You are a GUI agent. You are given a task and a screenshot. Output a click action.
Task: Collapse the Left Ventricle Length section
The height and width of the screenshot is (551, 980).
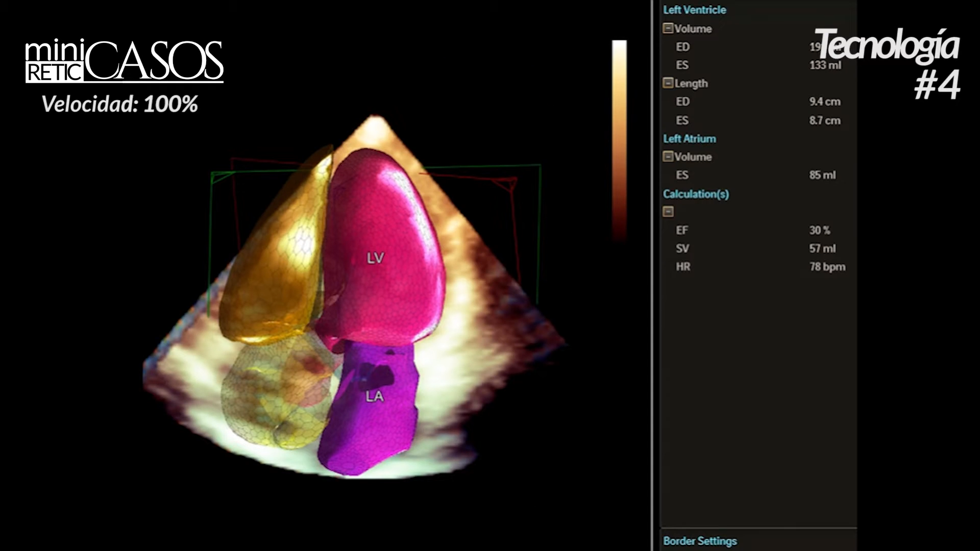click(x=668, y=83)
